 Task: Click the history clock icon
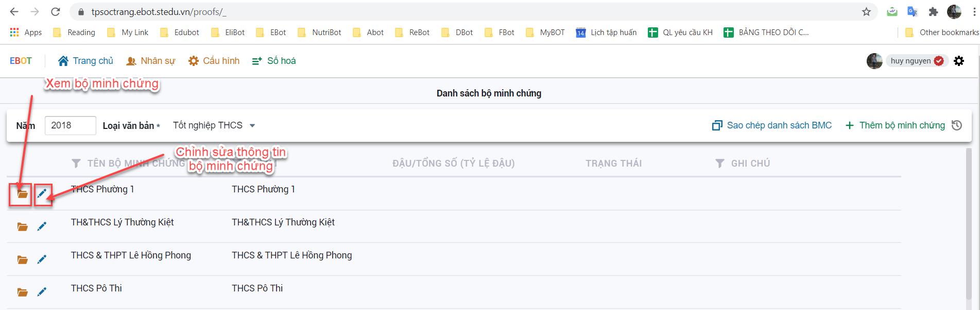click(x=957, y=125)
